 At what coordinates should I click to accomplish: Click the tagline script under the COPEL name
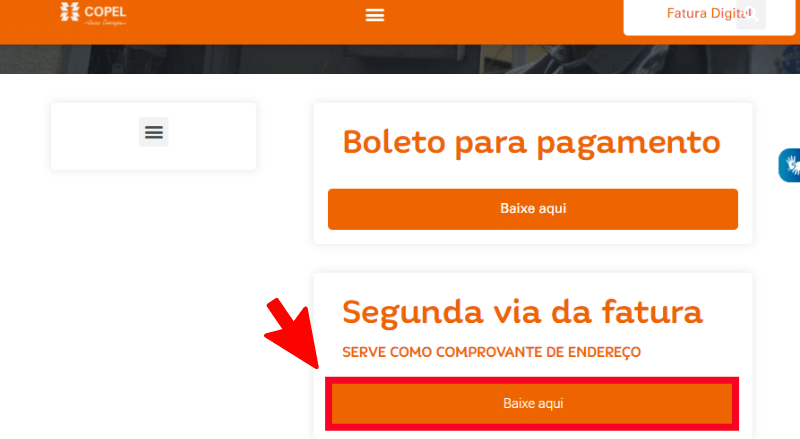(105, 22)
